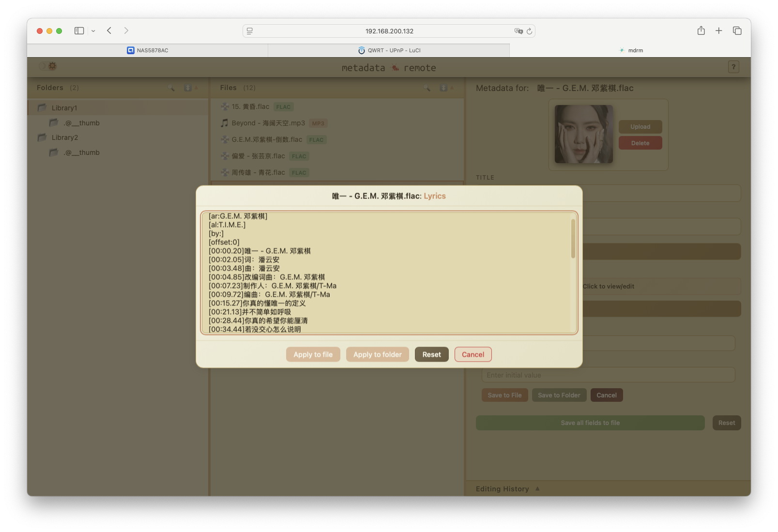778x532 pixels.
Task: Click the sort icon in the Files panel
Action: click(x=443, y=88)
